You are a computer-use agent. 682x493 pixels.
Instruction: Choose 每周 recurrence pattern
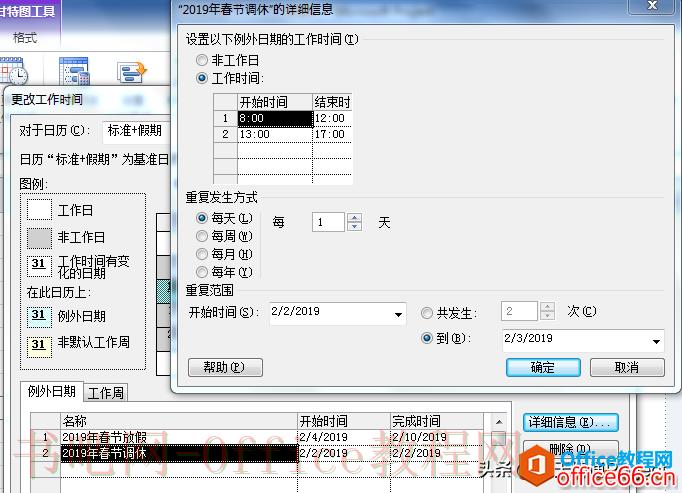(x=202, y=236)
